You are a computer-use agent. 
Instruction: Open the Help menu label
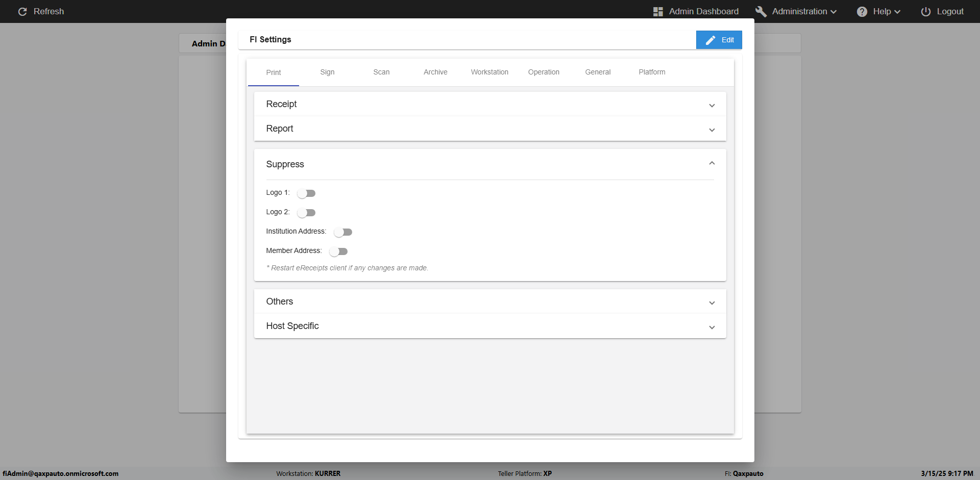[x=881, y=11]
